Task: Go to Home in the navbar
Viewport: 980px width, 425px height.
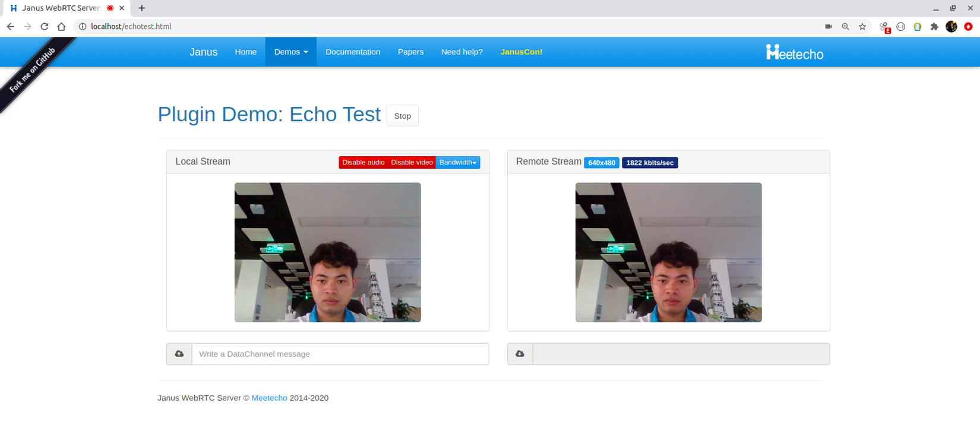Action: point(246,52)
